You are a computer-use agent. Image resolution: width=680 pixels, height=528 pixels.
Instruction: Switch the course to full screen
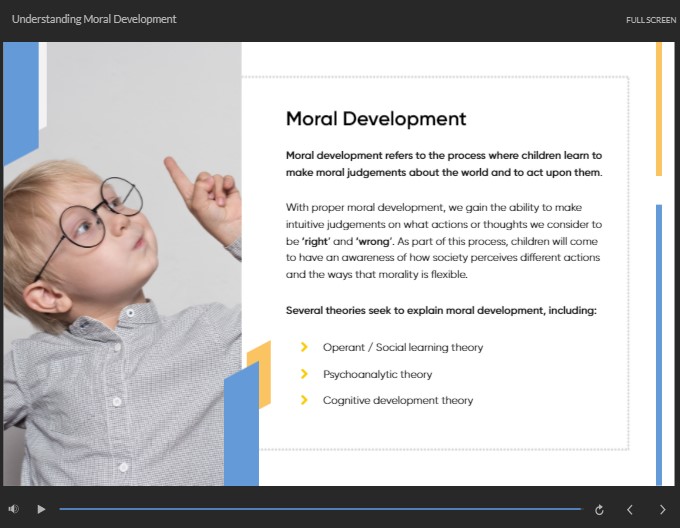(x=651, y=20)
